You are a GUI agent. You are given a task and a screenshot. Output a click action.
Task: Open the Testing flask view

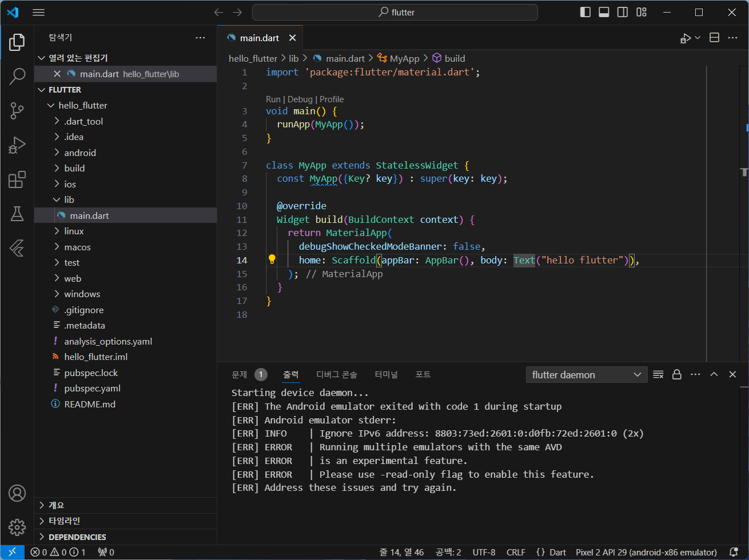coord(17,214)
